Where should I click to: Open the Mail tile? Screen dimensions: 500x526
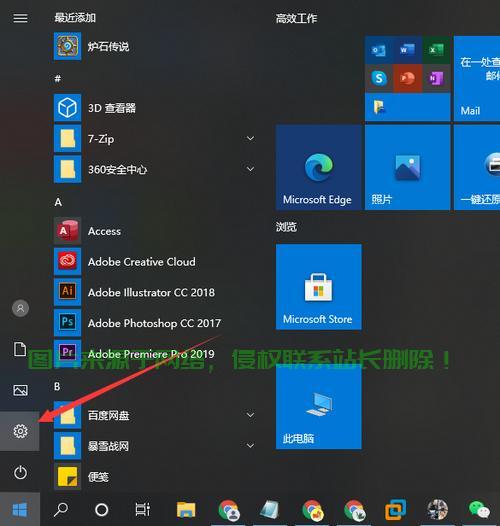click(477, 78)
